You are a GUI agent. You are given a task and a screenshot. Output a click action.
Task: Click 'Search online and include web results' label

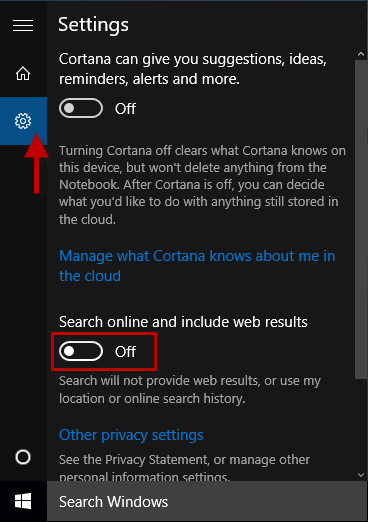point(183,322)
